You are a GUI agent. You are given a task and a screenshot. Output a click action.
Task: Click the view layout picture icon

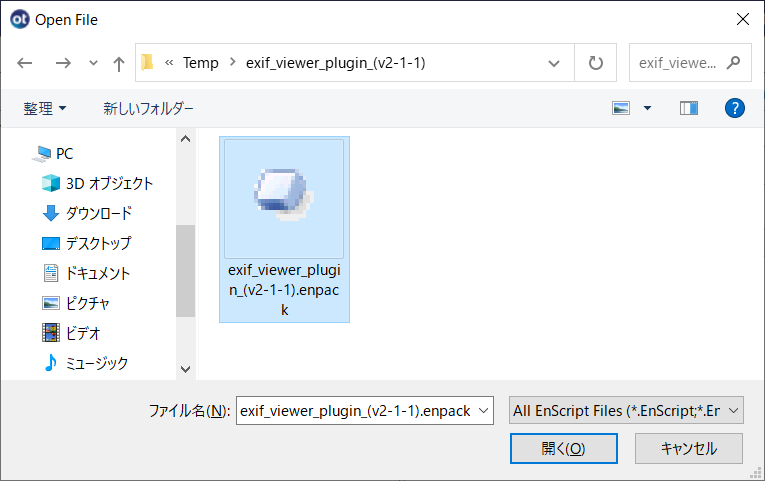pos(621,108)
